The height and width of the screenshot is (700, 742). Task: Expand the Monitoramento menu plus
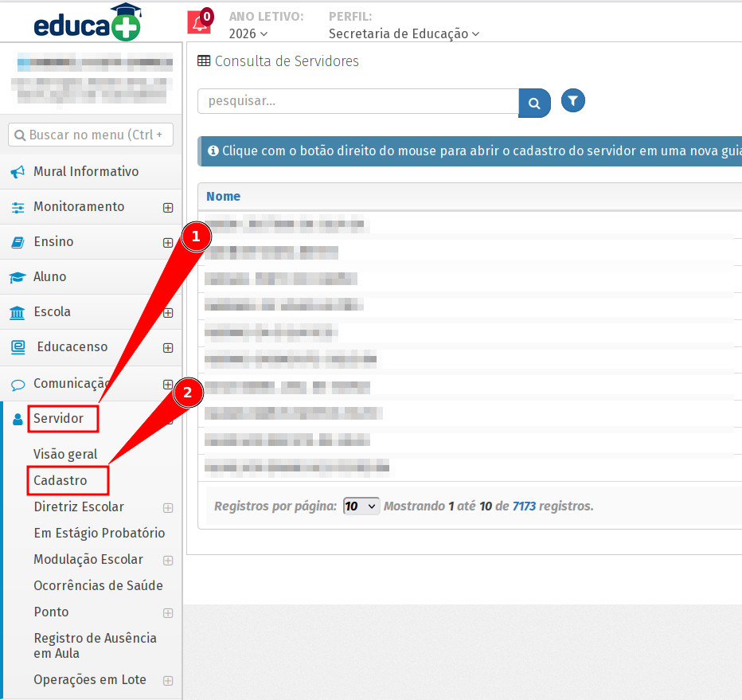(x=168, y=208)
